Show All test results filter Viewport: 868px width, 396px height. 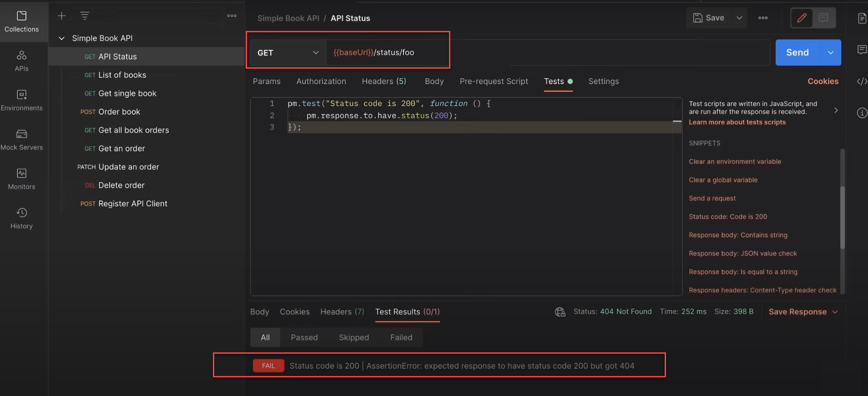265,337
